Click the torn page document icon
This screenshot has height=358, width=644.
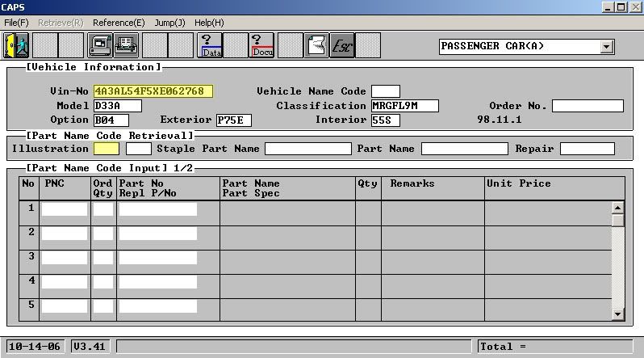[317, 44]
